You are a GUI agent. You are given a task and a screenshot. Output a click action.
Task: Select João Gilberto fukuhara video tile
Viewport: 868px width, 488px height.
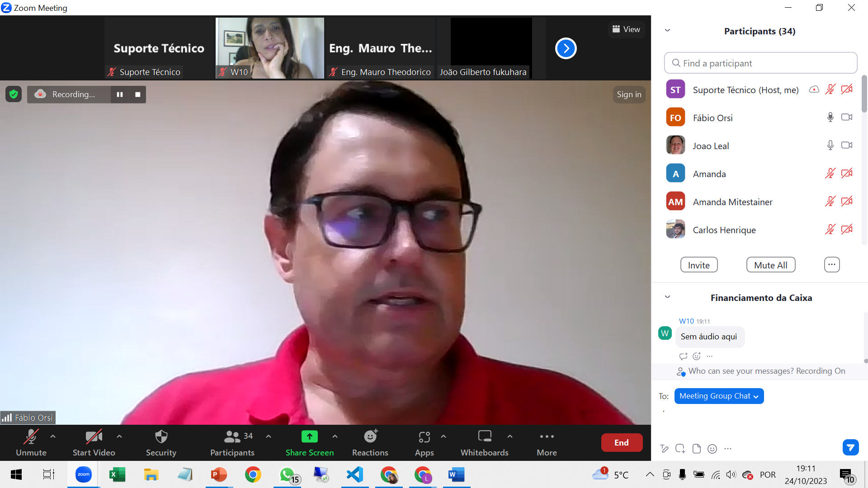pos(491,48)
